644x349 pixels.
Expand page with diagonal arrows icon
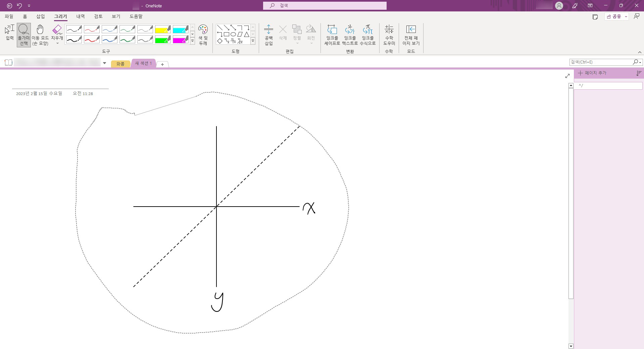click(x=567, y=76)
